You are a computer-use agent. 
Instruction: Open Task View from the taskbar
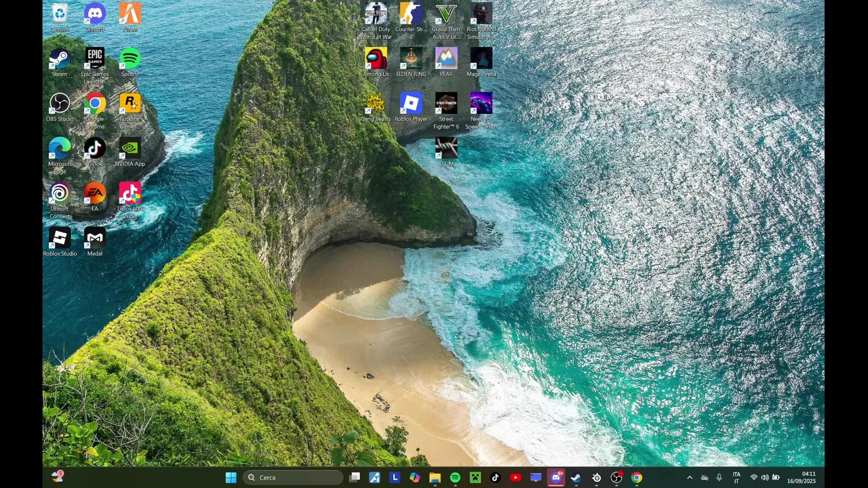(355, 478)
